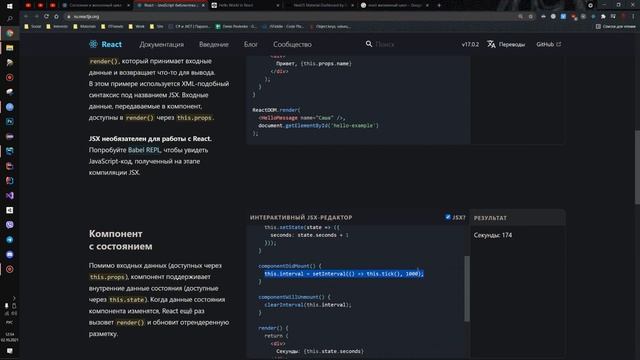
Task: Open the Chrome three-dot menu
Action: pos(633,17)
